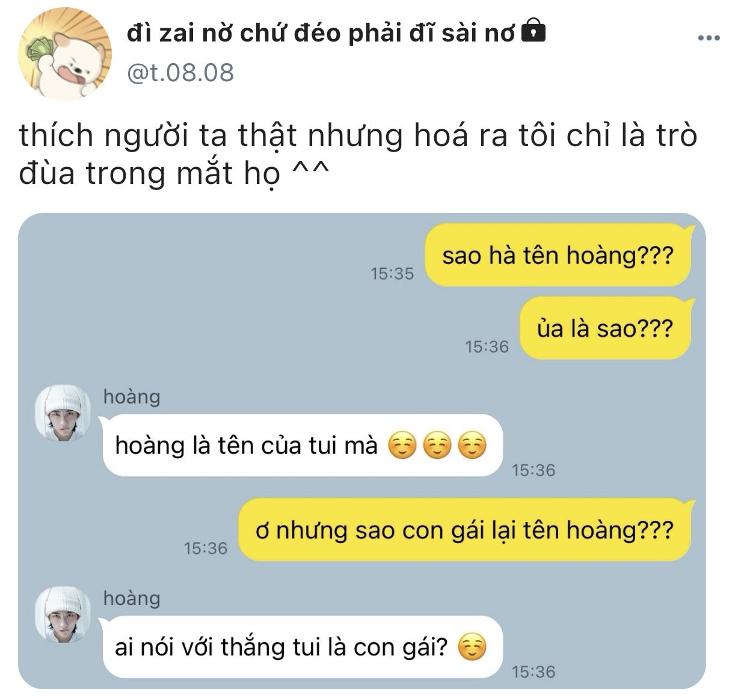This screenshot has height=700, width=747.
Task: Click the tweet author's dog avatar
Action: pos(65,54)
